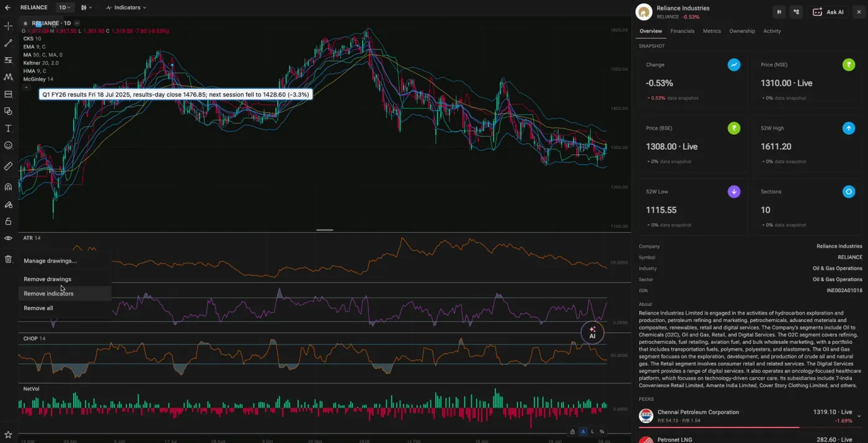Click the Reliance Industries logo
The height and width of the screenshot is (443, 868).
(644, 12)
